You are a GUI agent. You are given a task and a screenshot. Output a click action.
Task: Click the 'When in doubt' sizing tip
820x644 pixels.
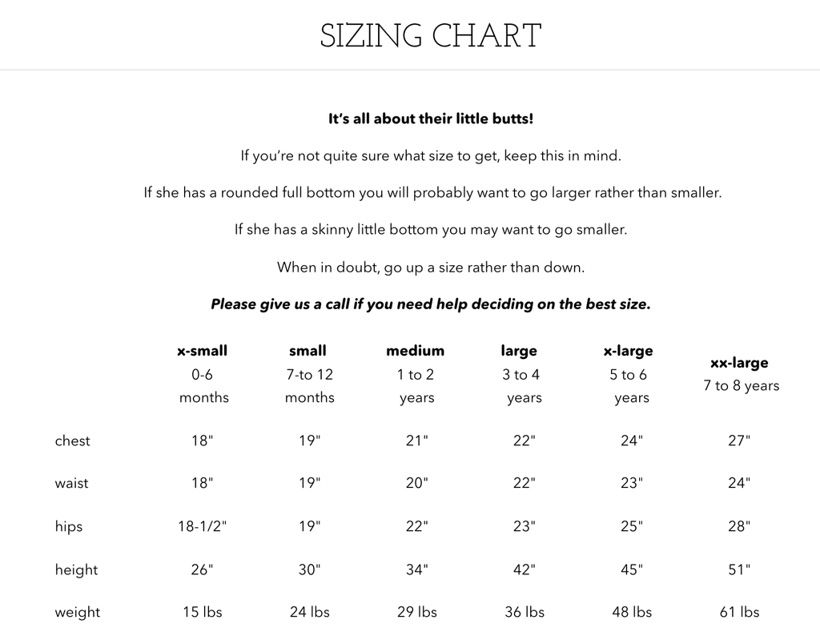[x=431, y=268]
